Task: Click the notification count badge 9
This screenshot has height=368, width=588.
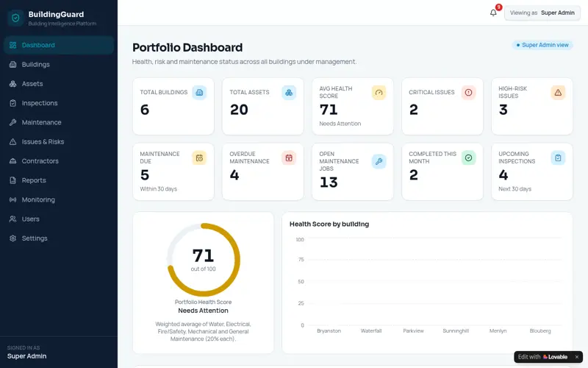Action: (x=499, y=7)
